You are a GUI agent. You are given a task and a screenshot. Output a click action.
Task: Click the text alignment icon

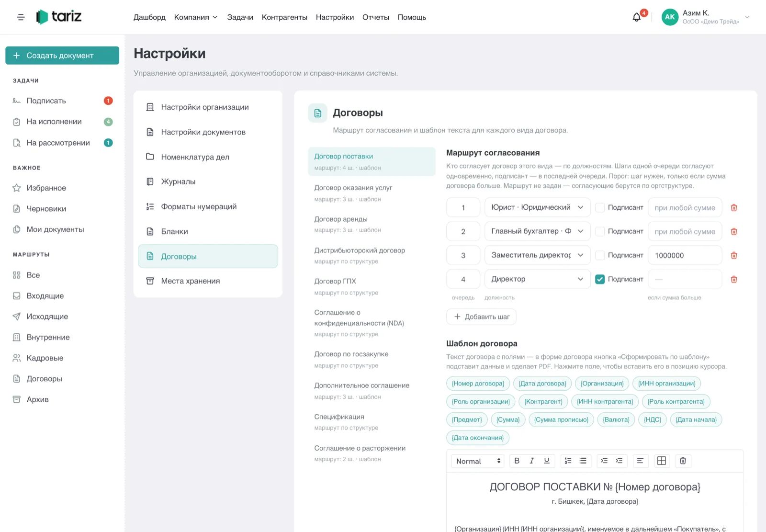pos(640,461)
